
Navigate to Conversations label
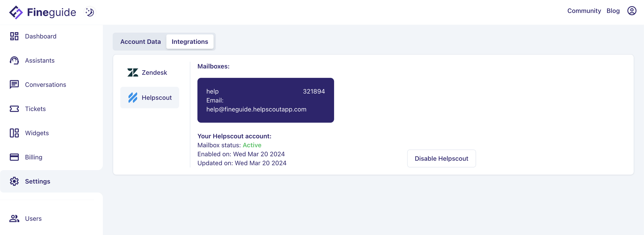(x=46, y=85)
